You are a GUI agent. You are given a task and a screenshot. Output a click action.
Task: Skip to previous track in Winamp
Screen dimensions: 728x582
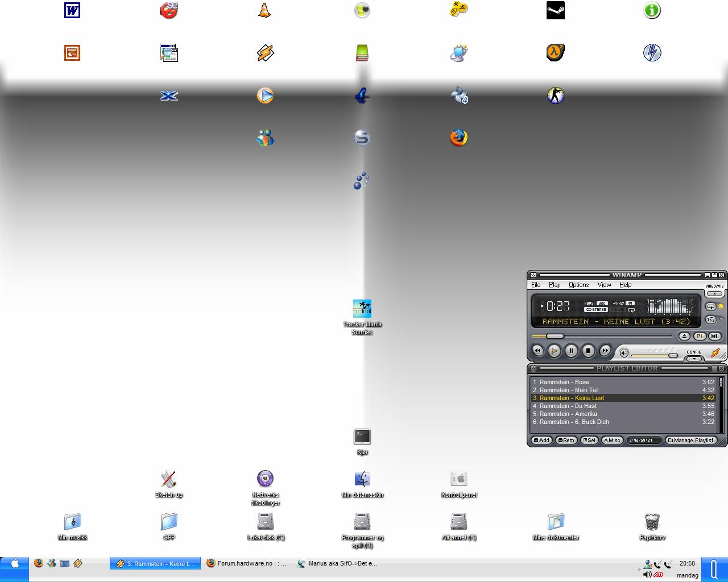tap(537, 351)
